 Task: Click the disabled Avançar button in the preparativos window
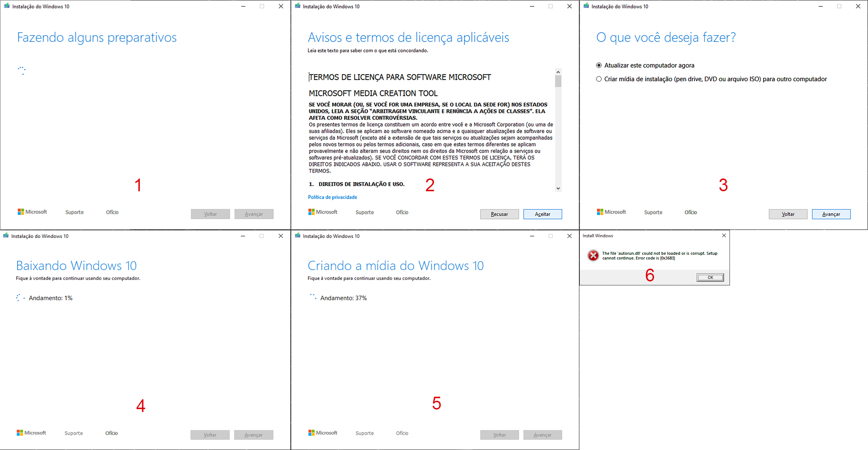point(254,214)
